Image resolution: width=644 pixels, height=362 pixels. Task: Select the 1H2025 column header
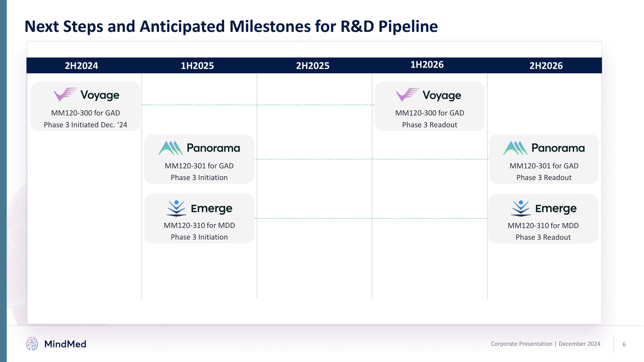197,66
